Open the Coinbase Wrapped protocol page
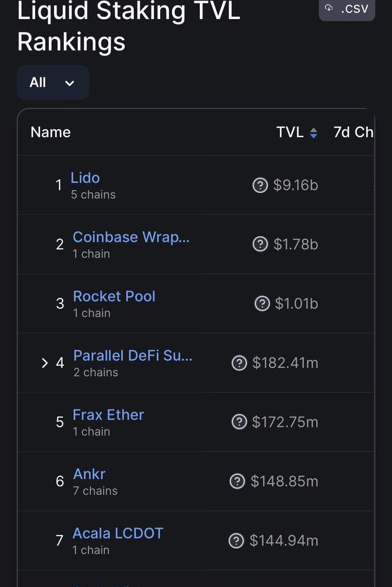Screen dimensions: 392x587 click(x=131, y=237)
